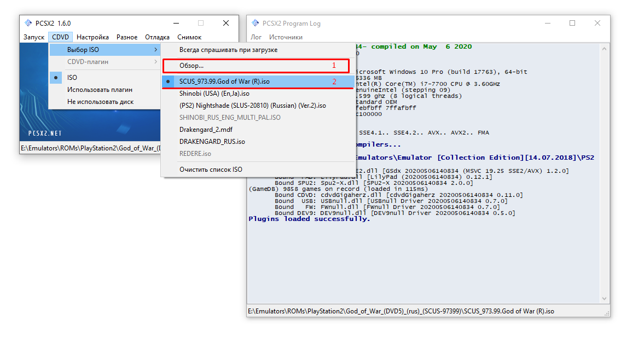Open the Запуск menu
Viewport: 644px width, 355px height.
click(34, 37)
